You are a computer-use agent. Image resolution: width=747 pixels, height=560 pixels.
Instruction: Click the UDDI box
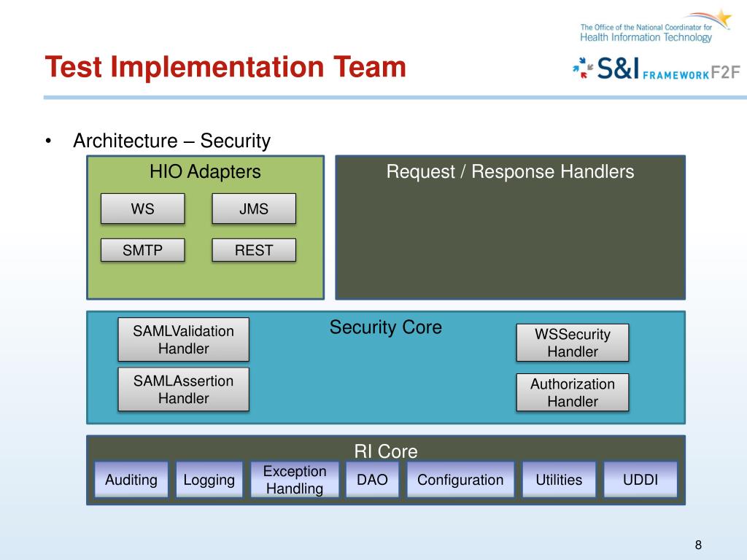pyautogui.click(x=640, y=480)
